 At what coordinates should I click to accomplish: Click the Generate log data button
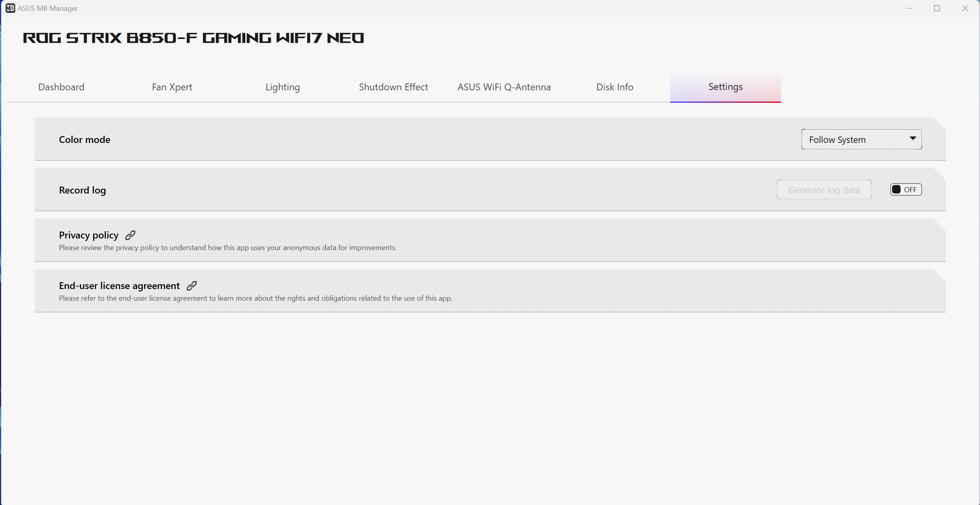[x=824, y=189]
